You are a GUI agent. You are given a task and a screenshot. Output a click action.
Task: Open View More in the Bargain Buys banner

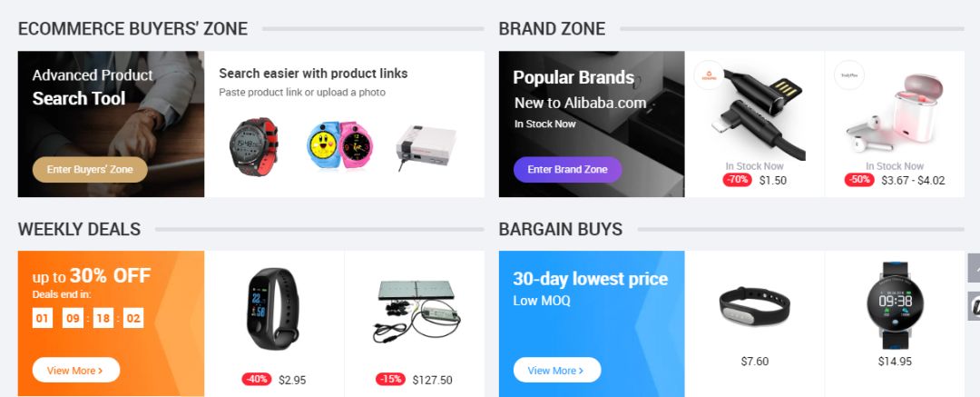[556, 370]
